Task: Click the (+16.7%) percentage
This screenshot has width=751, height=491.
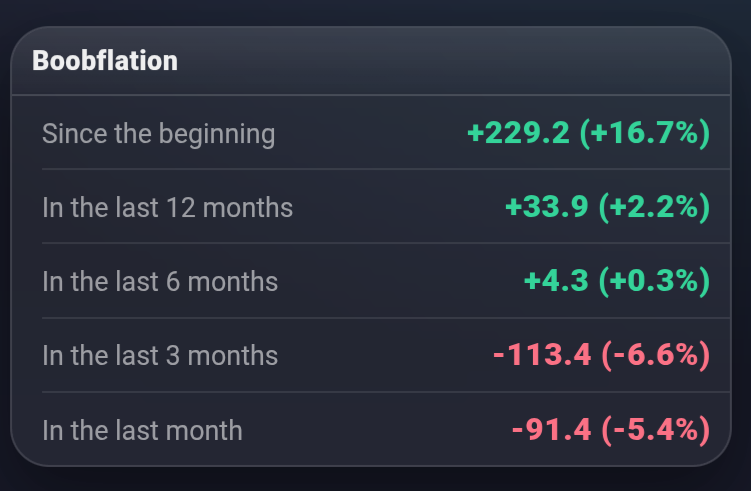Action: 645,133
